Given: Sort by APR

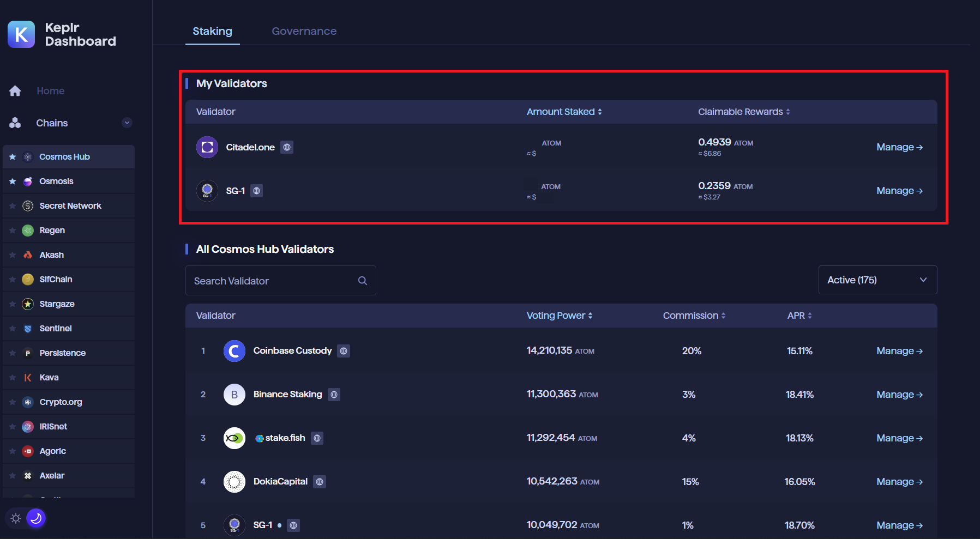Looking at the screenshot, I should click(x=799, y=316).
